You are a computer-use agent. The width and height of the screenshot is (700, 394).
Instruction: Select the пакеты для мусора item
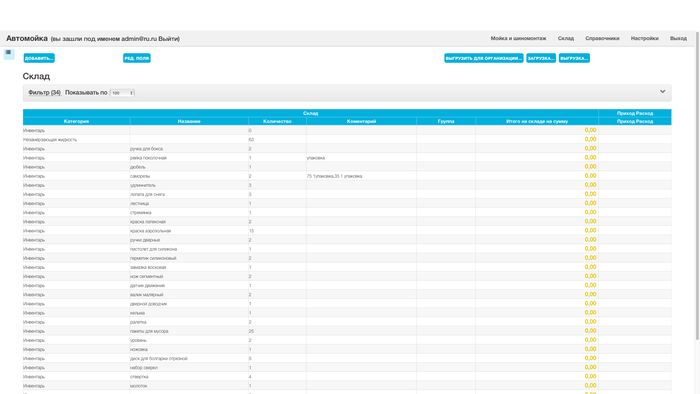[149, 332]
